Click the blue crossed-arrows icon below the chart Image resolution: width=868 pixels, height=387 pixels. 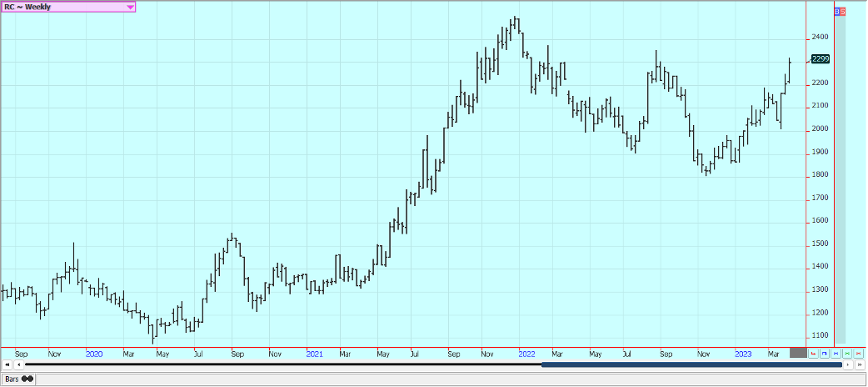coord(836,353)
